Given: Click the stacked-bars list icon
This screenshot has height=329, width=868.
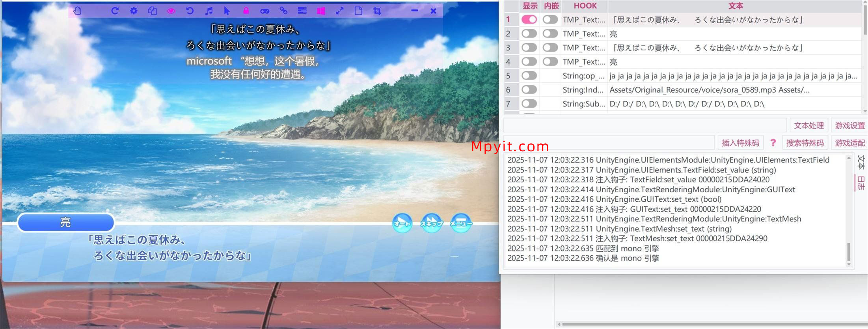Looking at the screenshot, I should [x=302, y=11].
